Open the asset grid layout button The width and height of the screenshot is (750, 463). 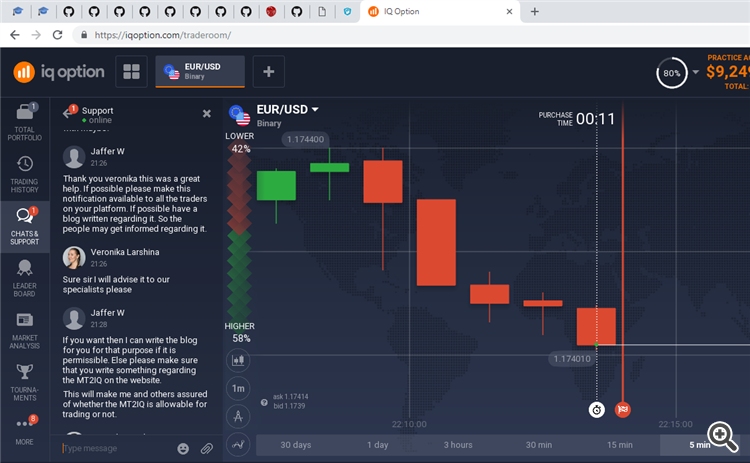pos(132,72)
